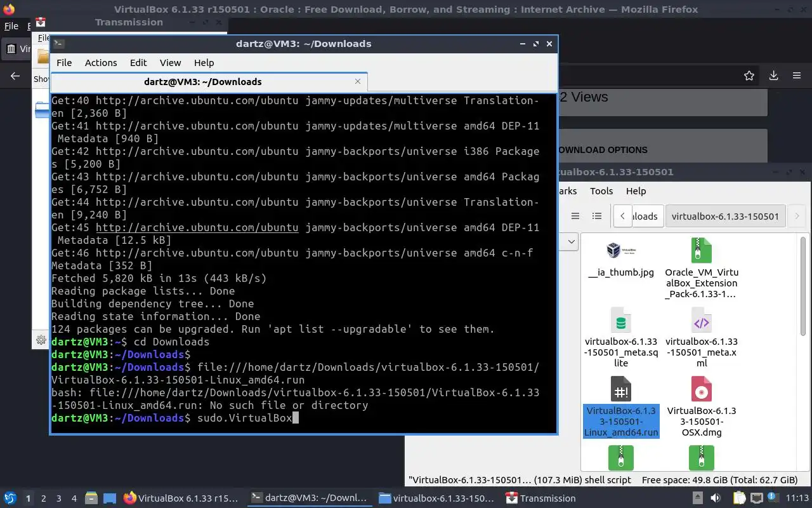The height and width of the screenshot is (508, 812).
Task: Open the File menu in the terminal
Action: (x=64, y=63)
